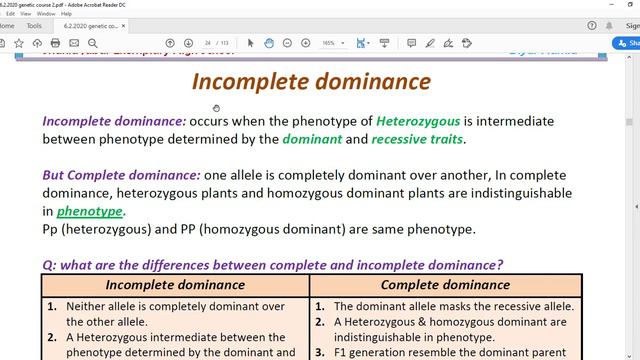Zoom out with the minus icon

(x=287, y=43)
